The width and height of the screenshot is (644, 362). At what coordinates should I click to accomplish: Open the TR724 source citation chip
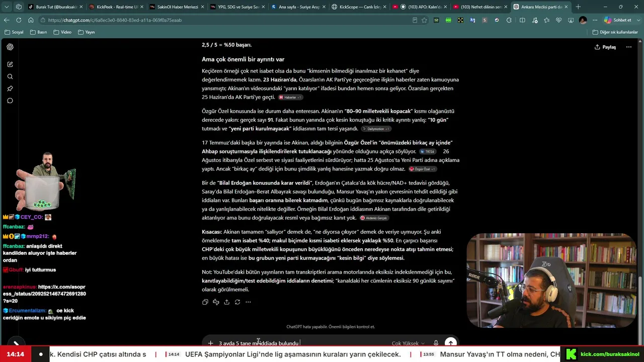[x=427, y=151]
